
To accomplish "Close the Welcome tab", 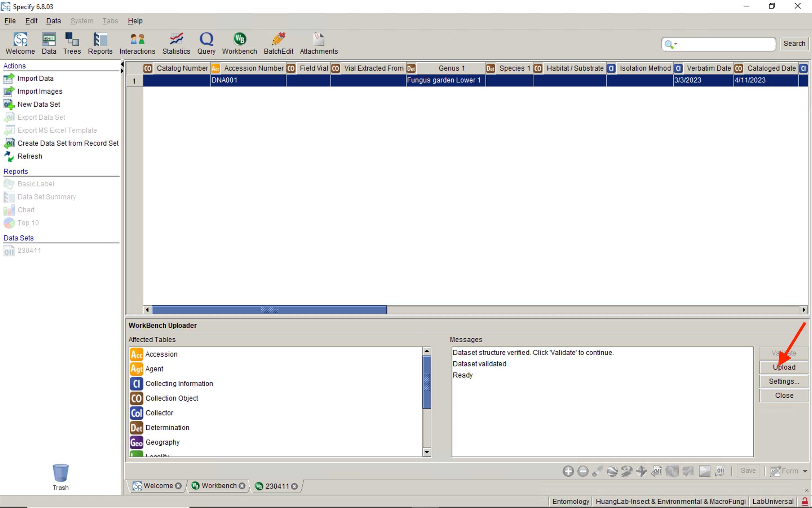I will 178,486.
